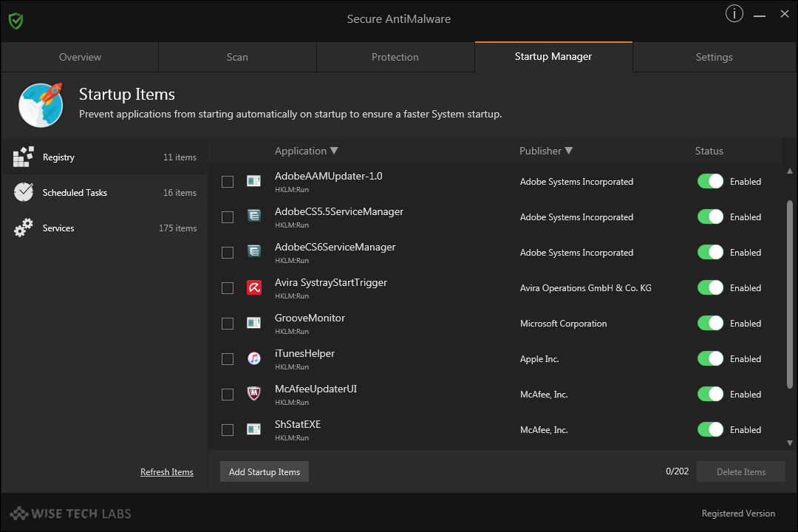Click the Refresh Items link

point(167,472)
